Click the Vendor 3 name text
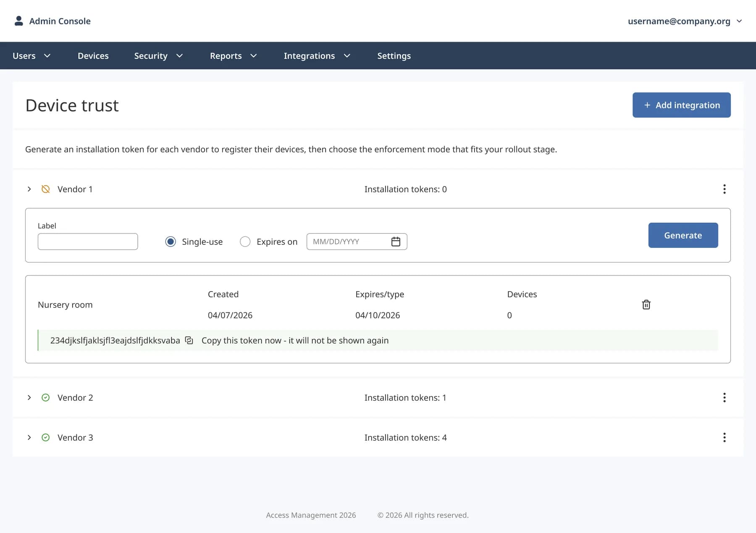 (x=75, y=437)
